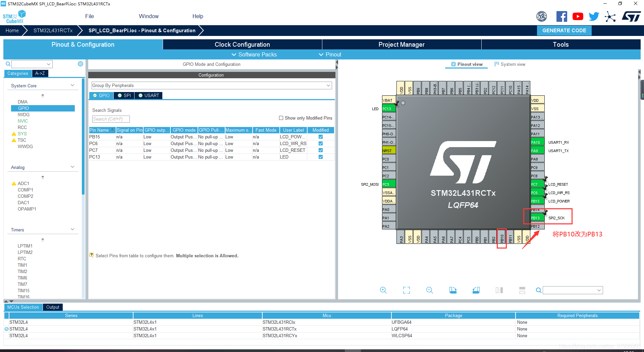Toggle the split view icon
This screenshot has height=352, width=644.
tap(499, 290)
